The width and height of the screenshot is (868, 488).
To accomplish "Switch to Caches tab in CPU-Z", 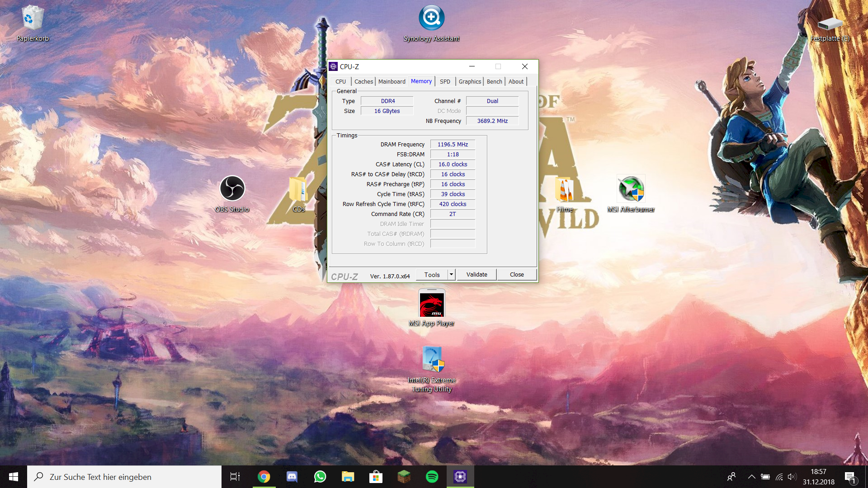I will (363, 81).
